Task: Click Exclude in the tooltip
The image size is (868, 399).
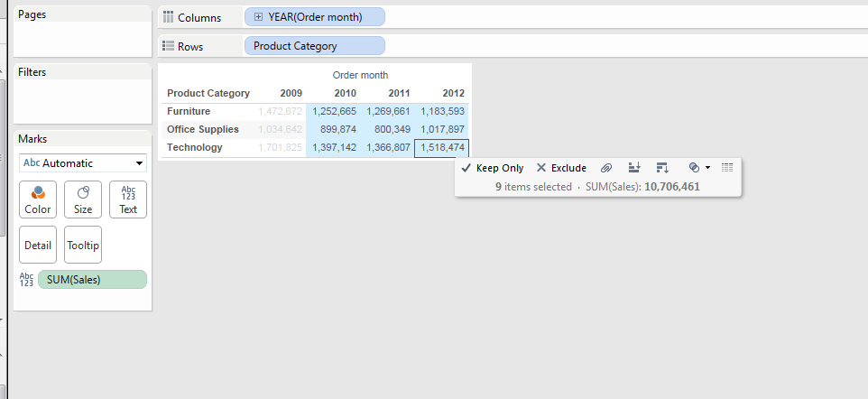Action: tap(561, 168)
